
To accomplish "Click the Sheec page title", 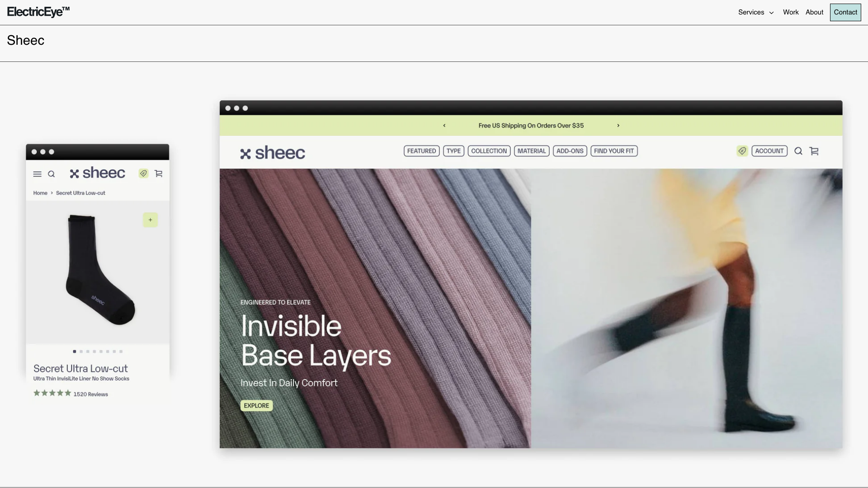I will tap(26, 40).
